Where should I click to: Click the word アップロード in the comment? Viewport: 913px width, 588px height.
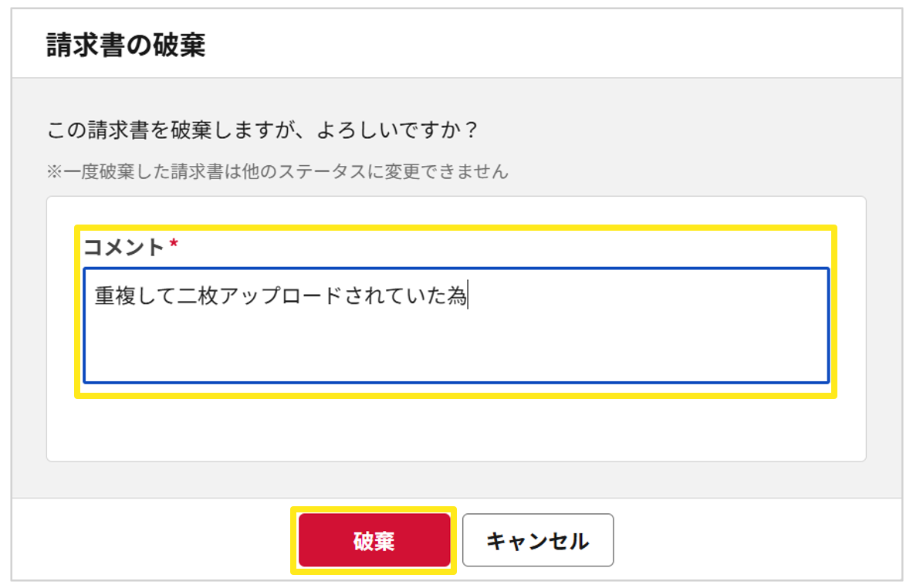(280, 296)
